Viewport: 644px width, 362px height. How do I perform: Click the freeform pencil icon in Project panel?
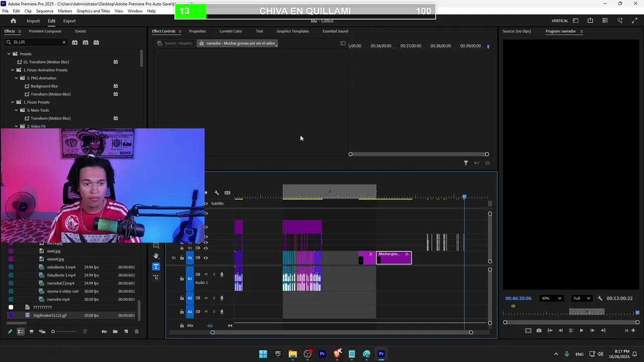[x=10, y=331]
